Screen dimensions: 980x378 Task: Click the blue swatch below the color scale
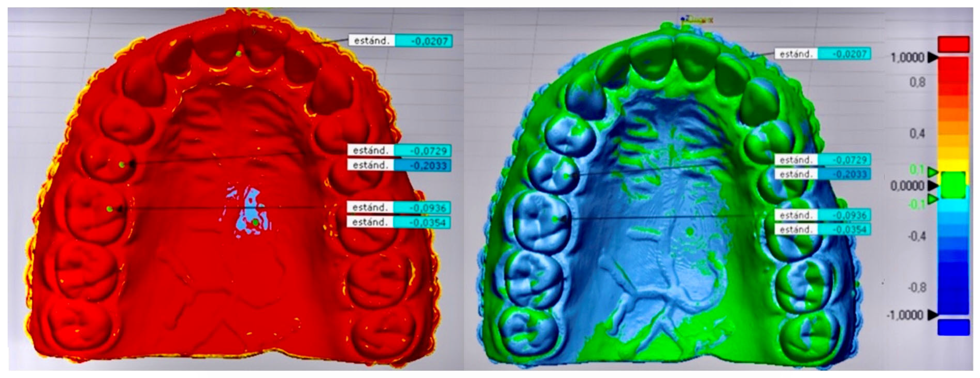953,327
